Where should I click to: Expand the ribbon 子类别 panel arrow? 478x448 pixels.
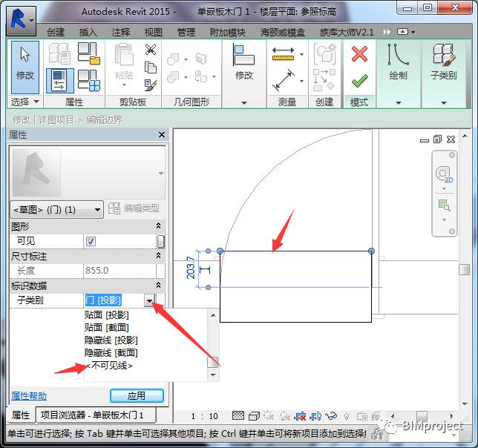(x=444, y=103)
